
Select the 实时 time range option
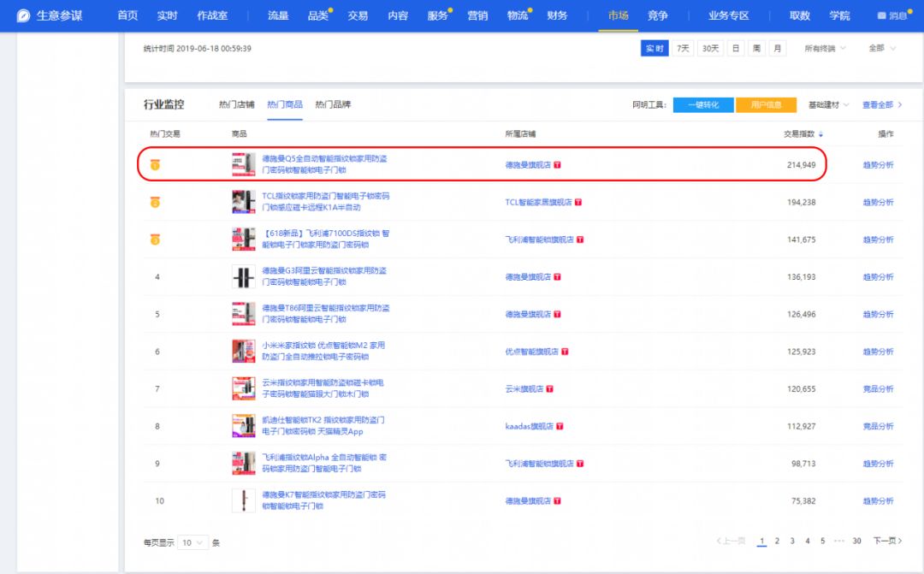[654, 49]
